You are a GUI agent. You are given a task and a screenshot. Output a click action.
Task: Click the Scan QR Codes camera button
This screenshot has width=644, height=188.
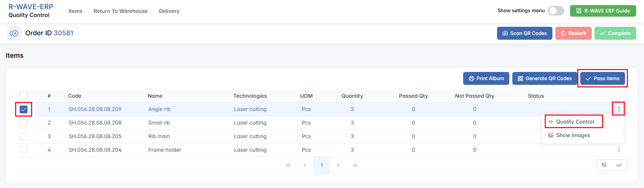(524, 33)
